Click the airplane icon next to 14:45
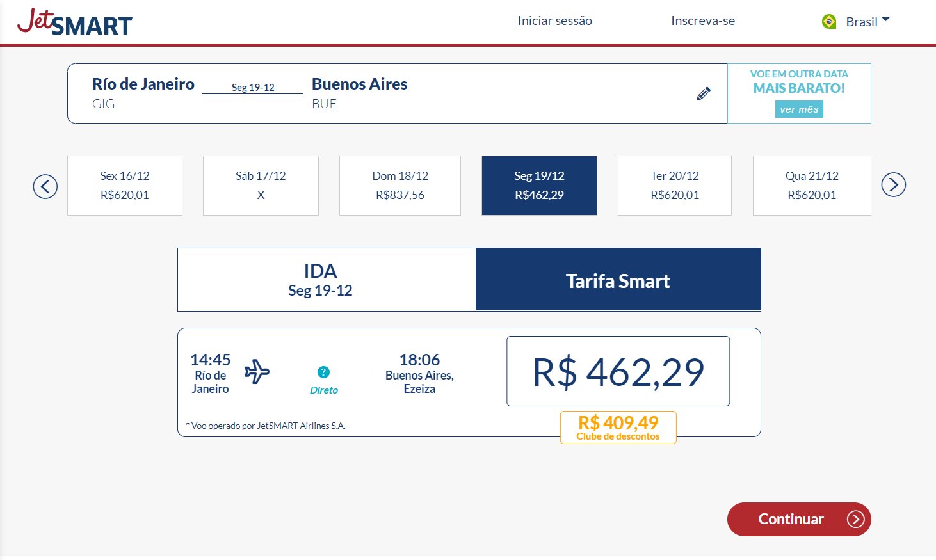 point(257,372)
